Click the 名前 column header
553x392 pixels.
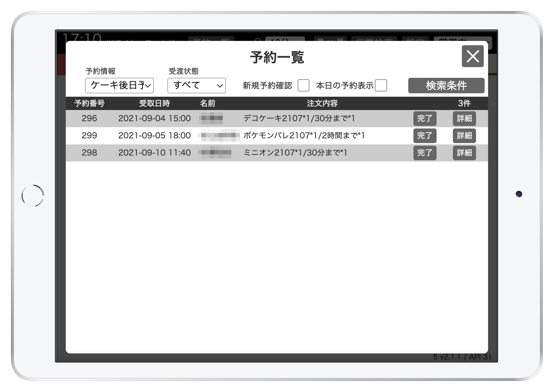(208, 103)
